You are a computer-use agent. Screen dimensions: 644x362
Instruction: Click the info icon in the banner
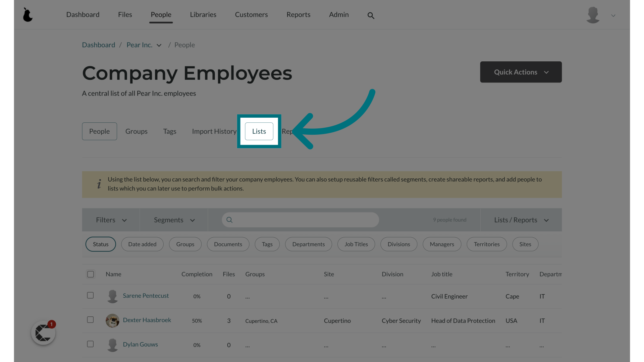click(99, 184)
